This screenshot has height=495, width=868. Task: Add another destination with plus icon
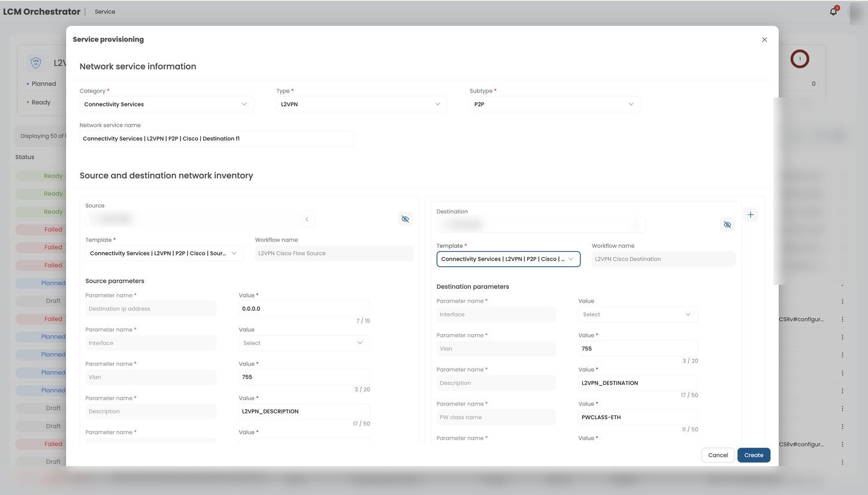coord(751,215)
